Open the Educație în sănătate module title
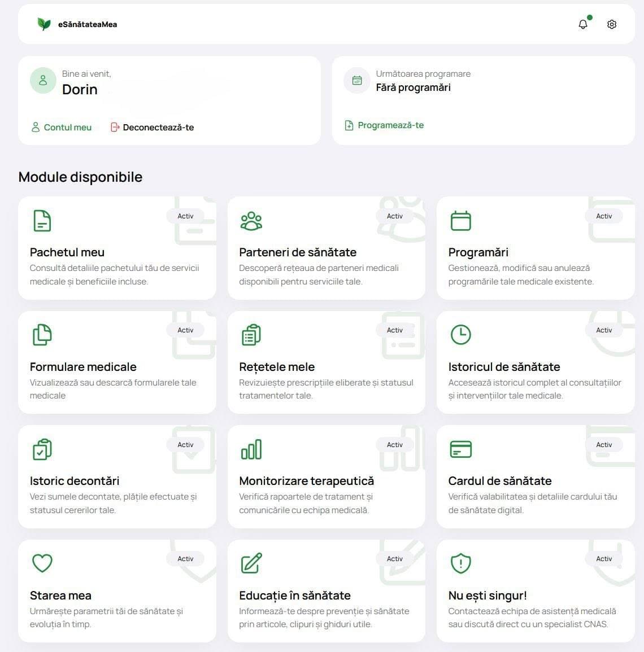Image resolution: width=644 pixels, height=652 pixels. point(294,596)
